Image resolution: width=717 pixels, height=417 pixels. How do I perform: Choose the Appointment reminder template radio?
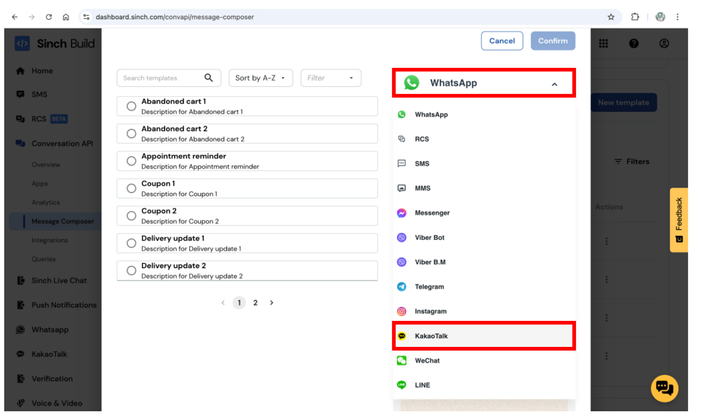point(131,161)
